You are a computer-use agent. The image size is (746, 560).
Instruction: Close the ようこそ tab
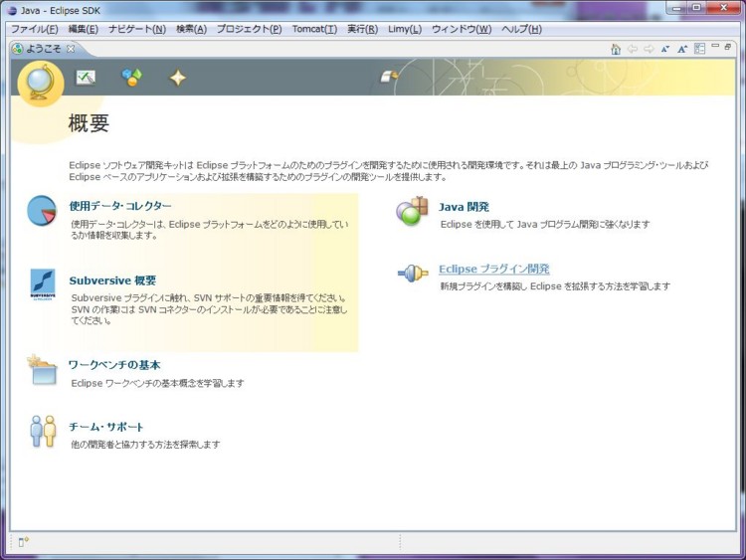[71, 49]
